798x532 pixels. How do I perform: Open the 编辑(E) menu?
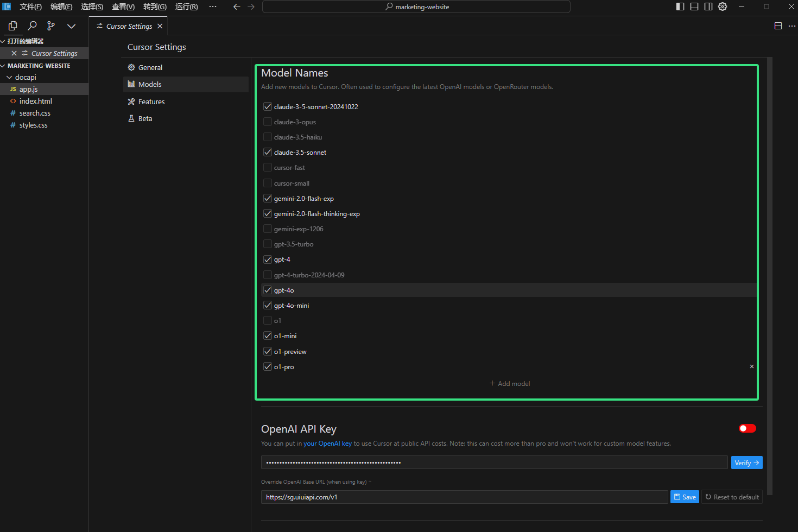click(61, 7)
